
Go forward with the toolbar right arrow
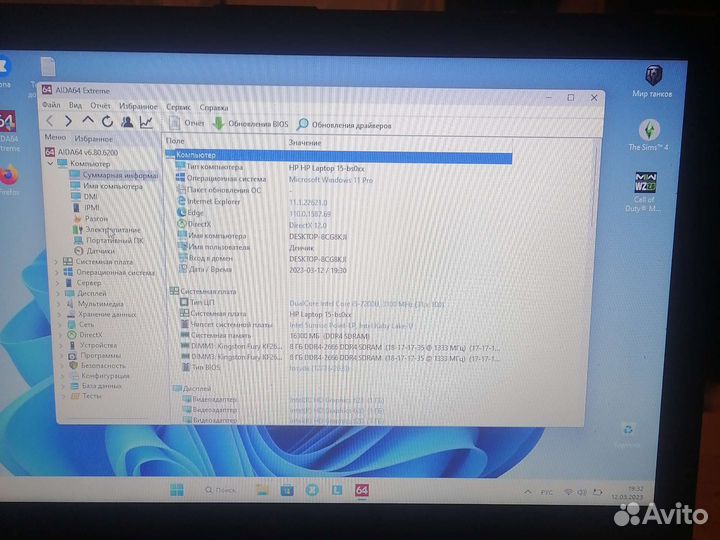(68, 121)
